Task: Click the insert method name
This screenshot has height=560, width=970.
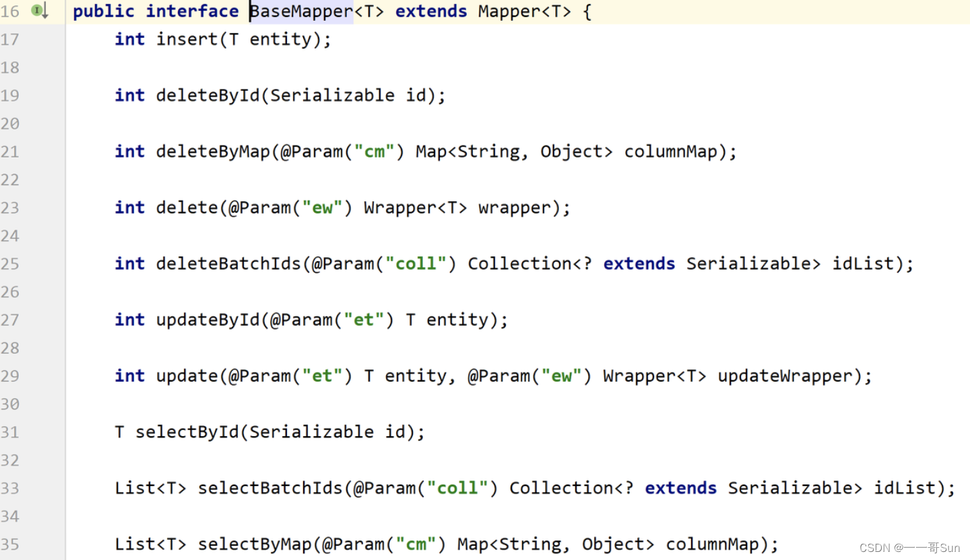Action: (187, 40)
